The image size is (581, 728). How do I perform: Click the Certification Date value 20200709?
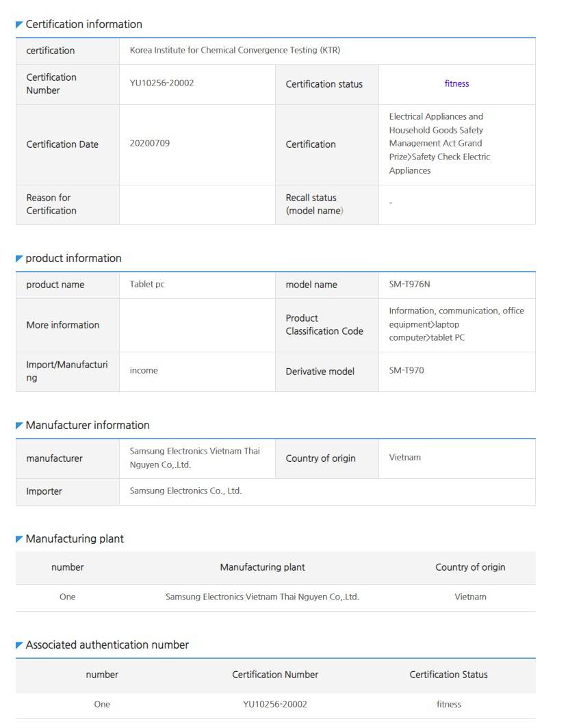(x=150, y=143)
